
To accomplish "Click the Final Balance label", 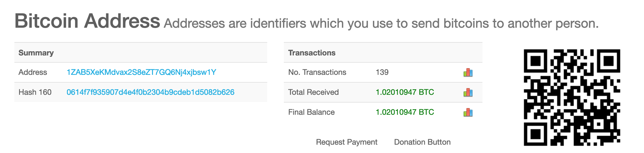I will tap(311, 112).
